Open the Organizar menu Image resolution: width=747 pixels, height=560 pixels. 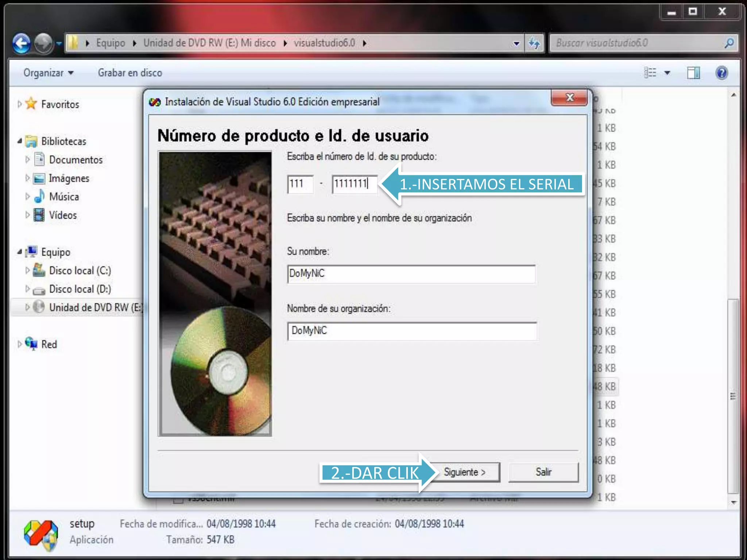49,73
